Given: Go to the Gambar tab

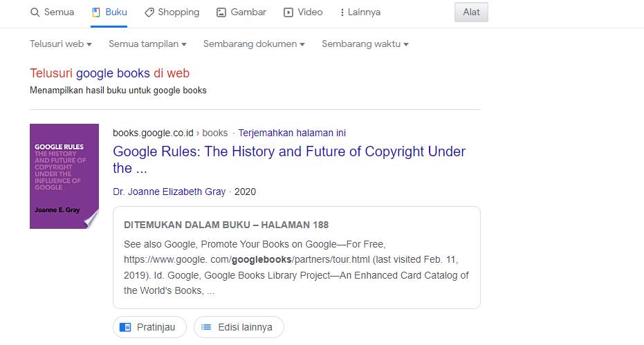Looking at the screenshot, I should click(x=241, y=12).
